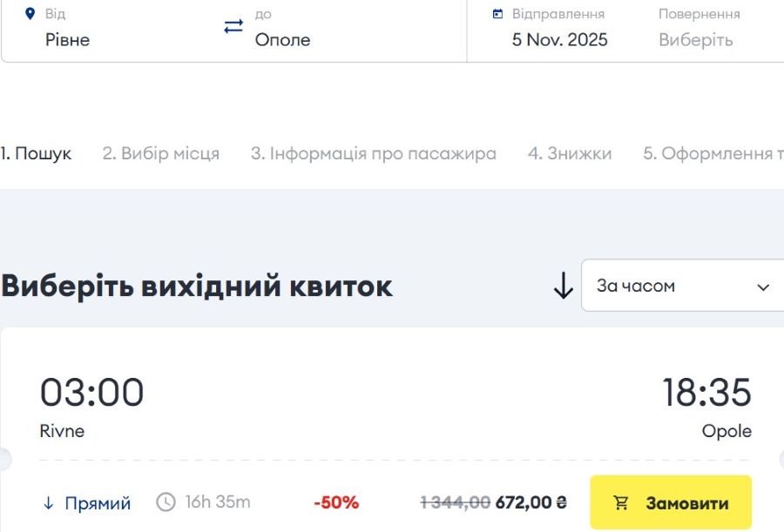Change the departure date 5 Nov. 2025

(560, 40)
